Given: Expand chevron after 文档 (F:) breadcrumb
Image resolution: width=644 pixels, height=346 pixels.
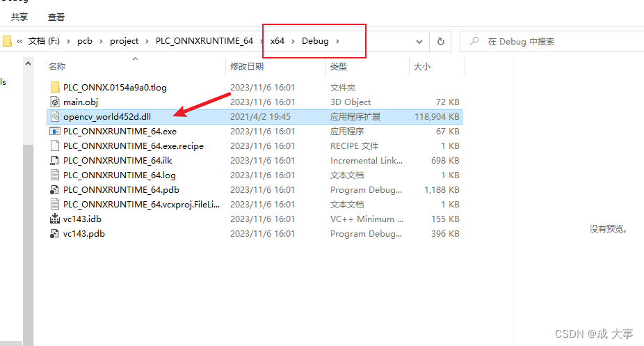Looking at the screenshot, I should (x=68, y=42).
